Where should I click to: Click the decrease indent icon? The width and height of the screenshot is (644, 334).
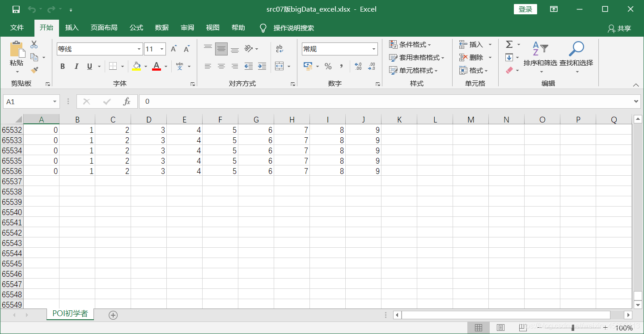click(x=249, y=66)
